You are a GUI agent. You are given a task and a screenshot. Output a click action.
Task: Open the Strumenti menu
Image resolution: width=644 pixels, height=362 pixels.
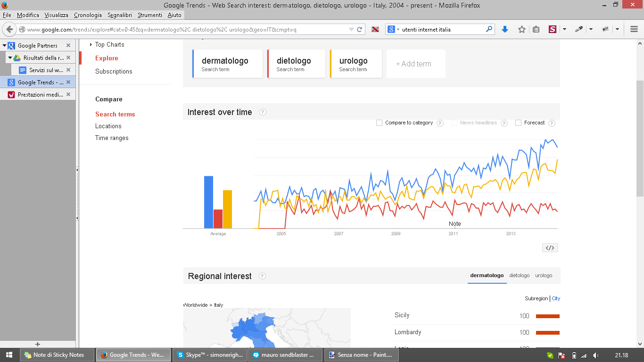[150, 15]
